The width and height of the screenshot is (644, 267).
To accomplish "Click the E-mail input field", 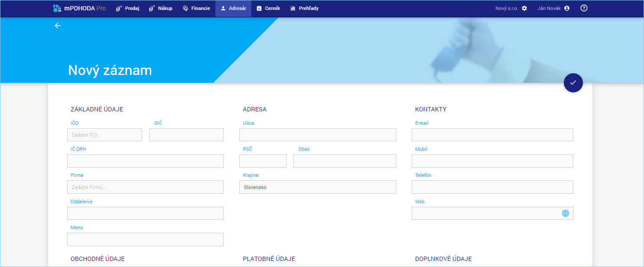I will pyautogui.click(x=492, y=135).
